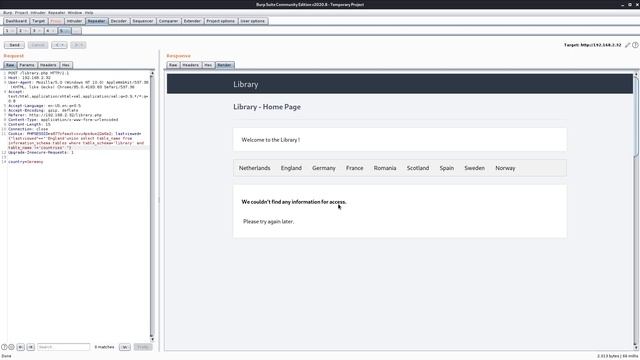Viewport: 640px width, 360px height.
Task: Switch to the Intruder tool tab
Action: pos(74,21)
